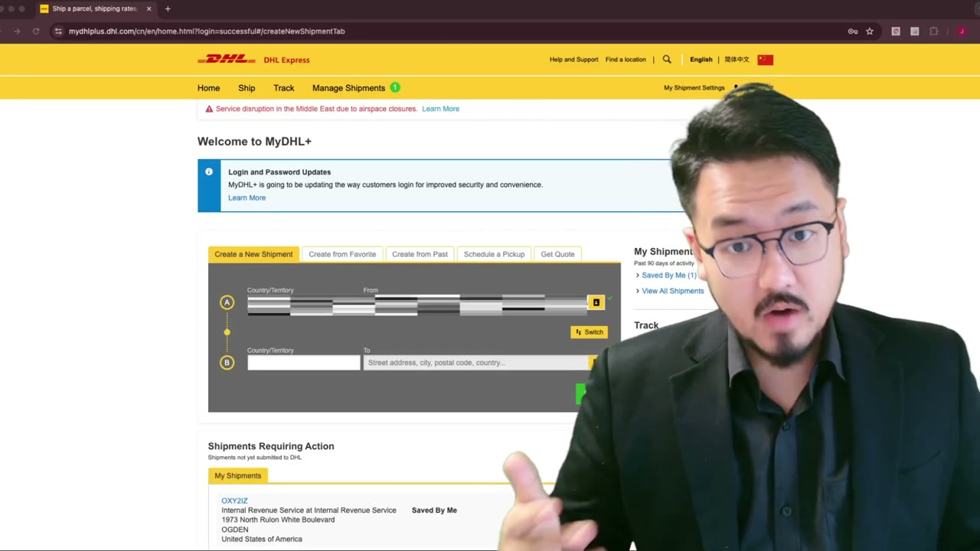Click 'OGDEN' city text
The image size is (980, 551).
(235, 530)
